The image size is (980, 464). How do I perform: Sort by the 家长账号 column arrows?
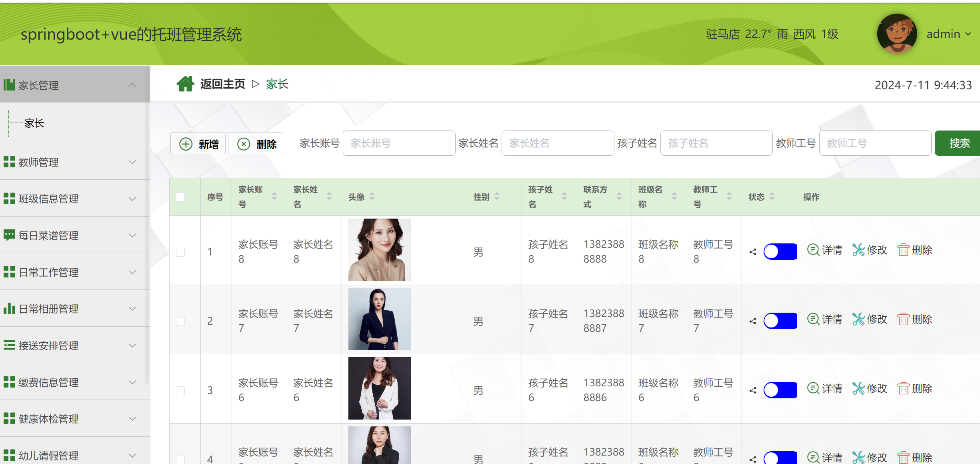point(274,197)
